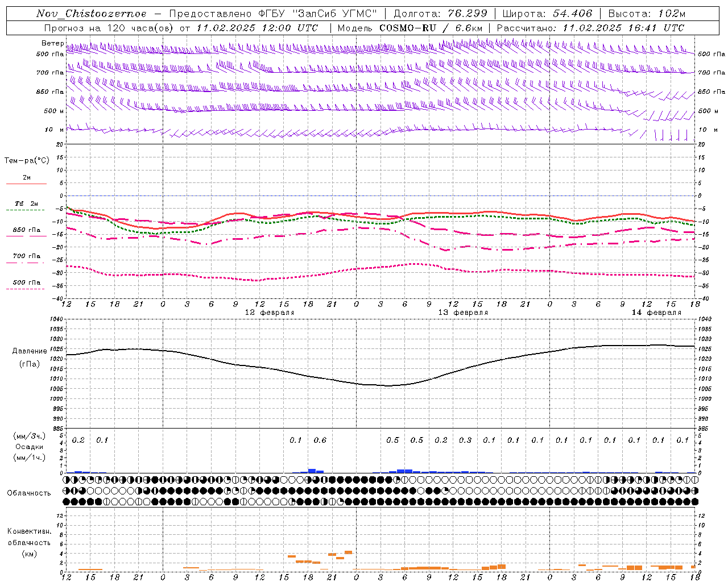
Task: Select the Модель COSMO-RU / 6.6км text
Action: tap(410, 28)
